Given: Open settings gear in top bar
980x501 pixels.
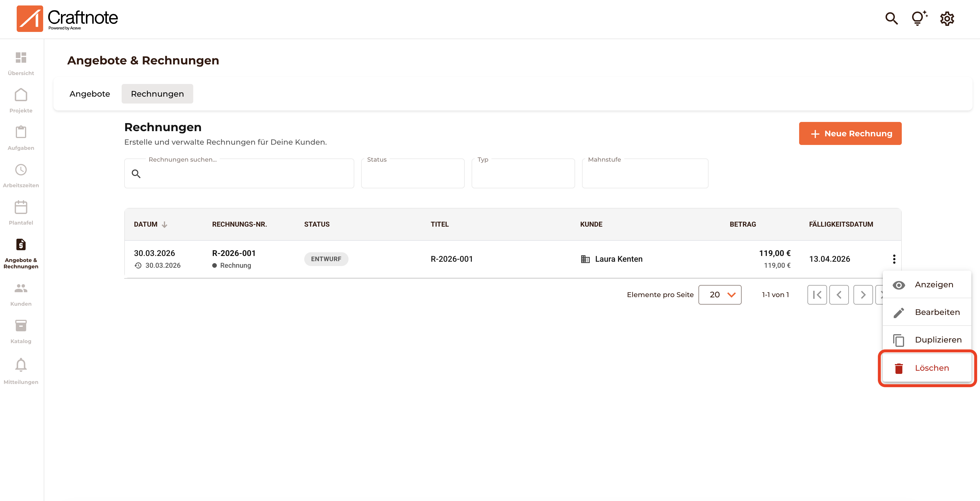Looking at the screenshot, I should [x=947, y=18].
